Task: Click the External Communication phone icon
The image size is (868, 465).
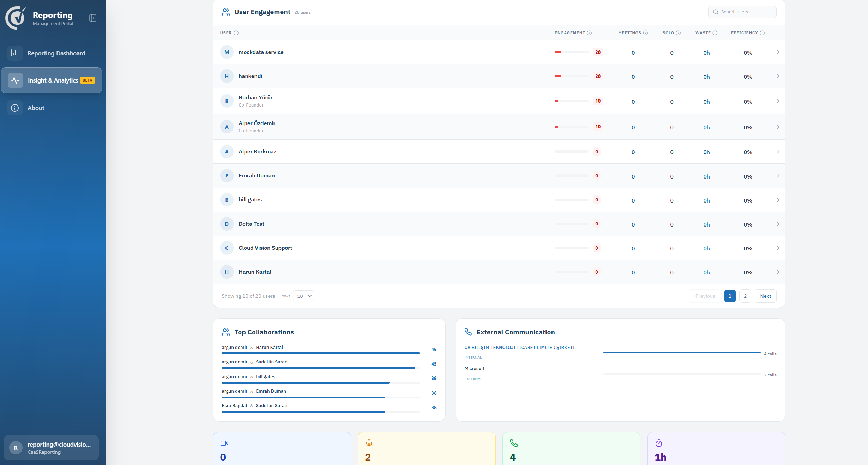Action: [x=468, y=332]
